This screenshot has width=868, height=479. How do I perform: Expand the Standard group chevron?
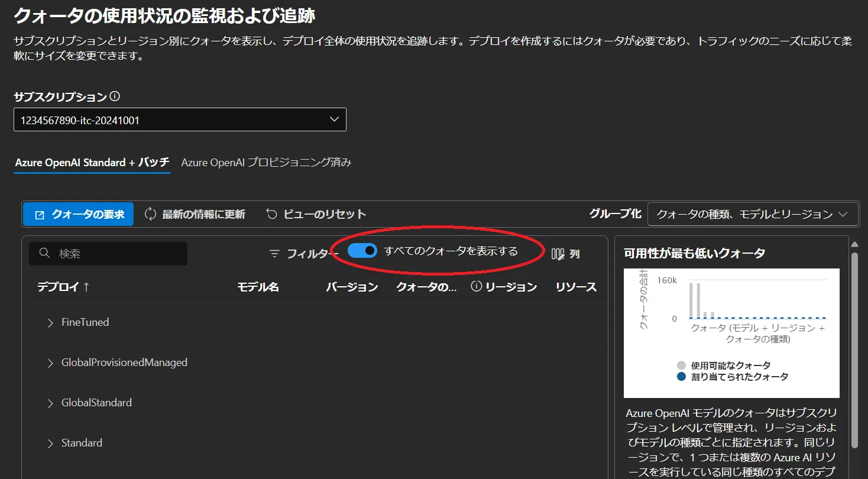pyautogui.click(x=51, y=444)
